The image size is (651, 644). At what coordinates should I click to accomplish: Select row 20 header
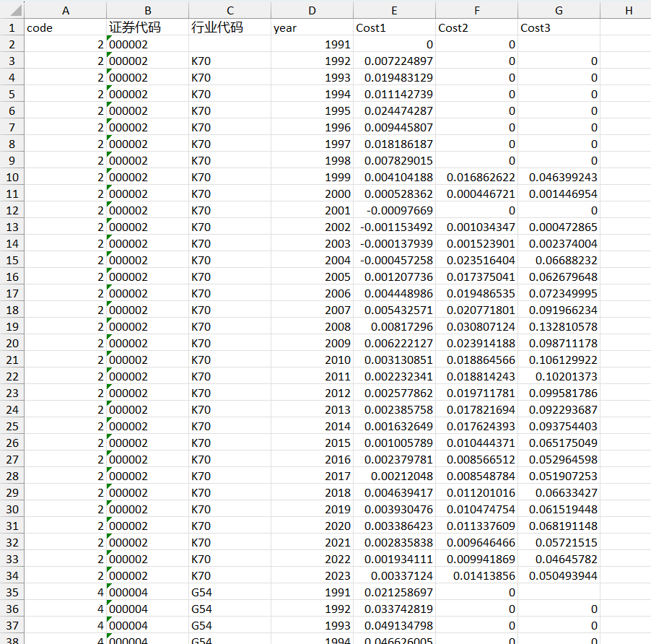click(12, 344)
